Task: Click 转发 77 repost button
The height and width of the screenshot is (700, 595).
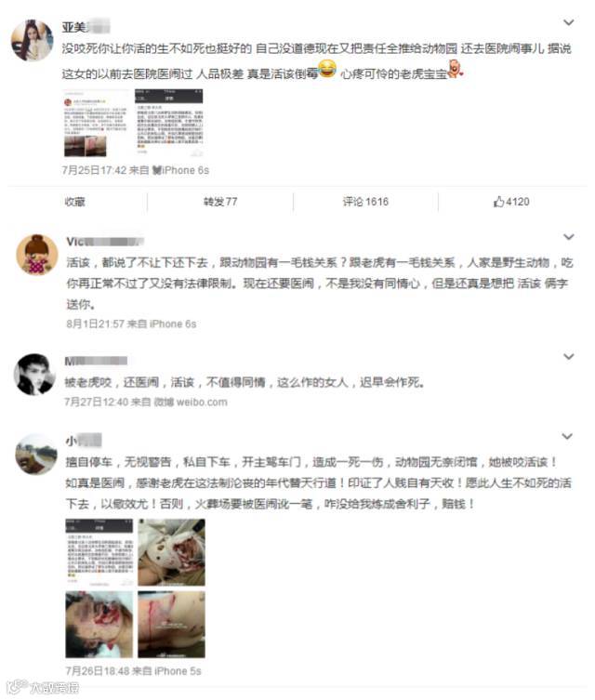Action: tap(220, 202)
